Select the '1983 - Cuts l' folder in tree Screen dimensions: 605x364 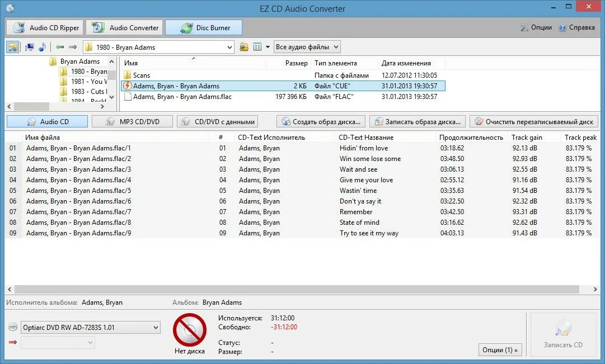point(89,91)
